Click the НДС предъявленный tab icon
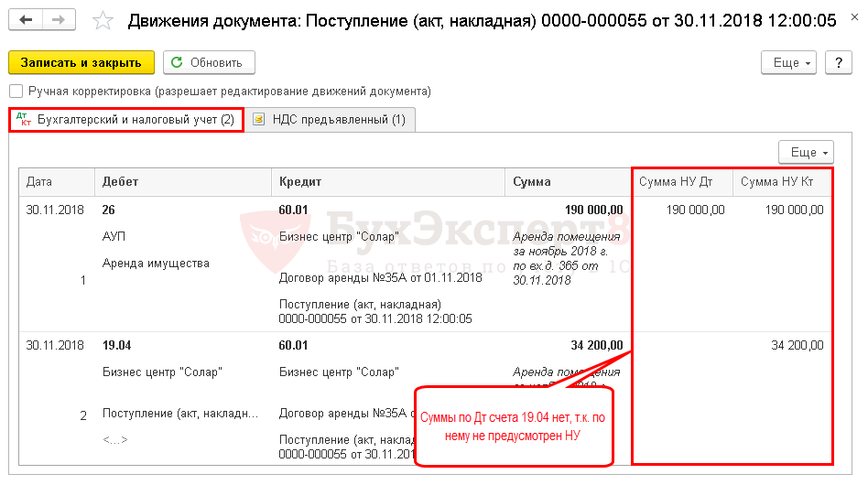The width and height of the screenshot is (868, 485). [259, 120]
